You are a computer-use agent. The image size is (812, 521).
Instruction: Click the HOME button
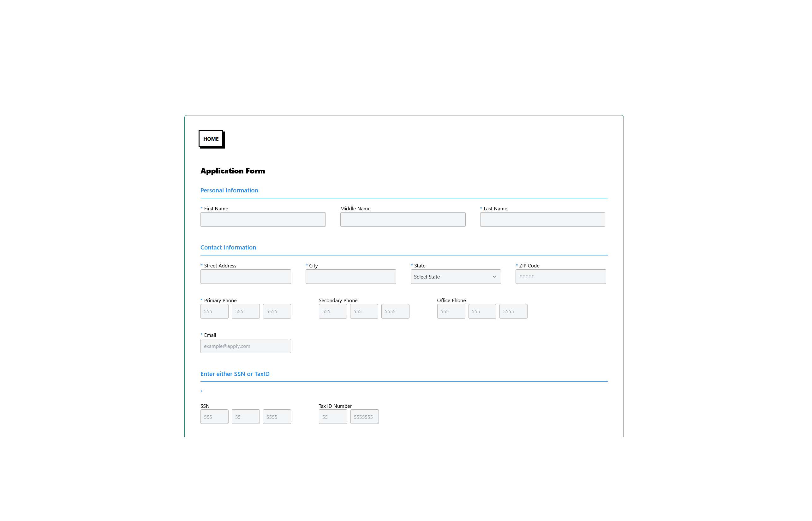211,139
